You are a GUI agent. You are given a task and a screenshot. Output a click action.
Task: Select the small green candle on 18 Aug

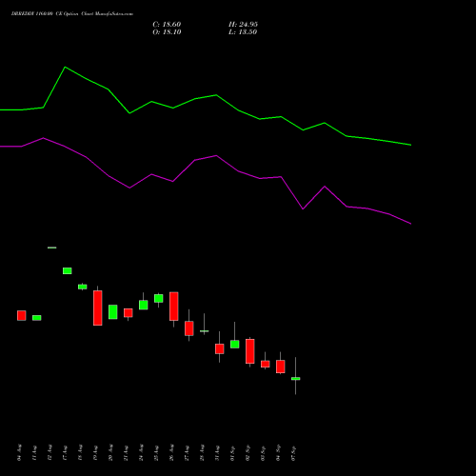click(x=83, y=287)
